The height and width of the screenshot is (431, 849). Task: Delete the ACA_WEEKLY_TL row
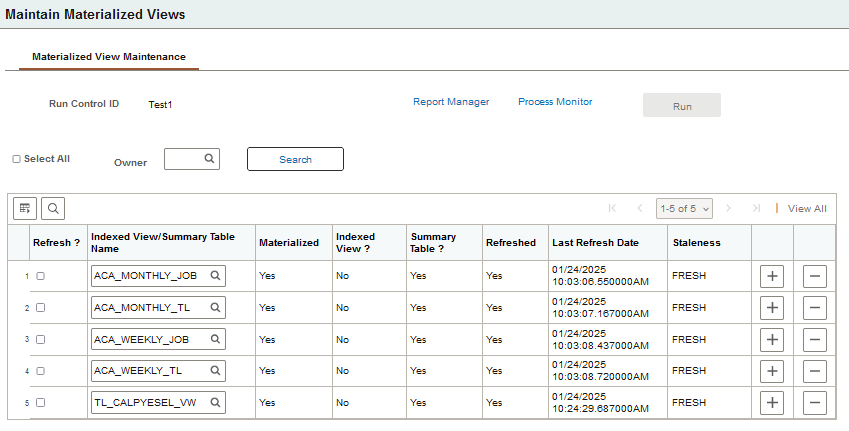coord(815,371)
